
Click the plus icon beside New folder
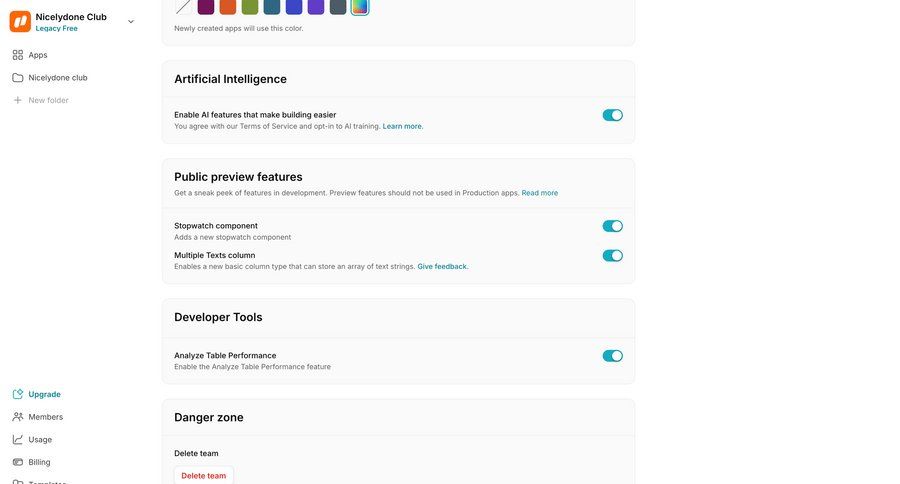(18, 100)
